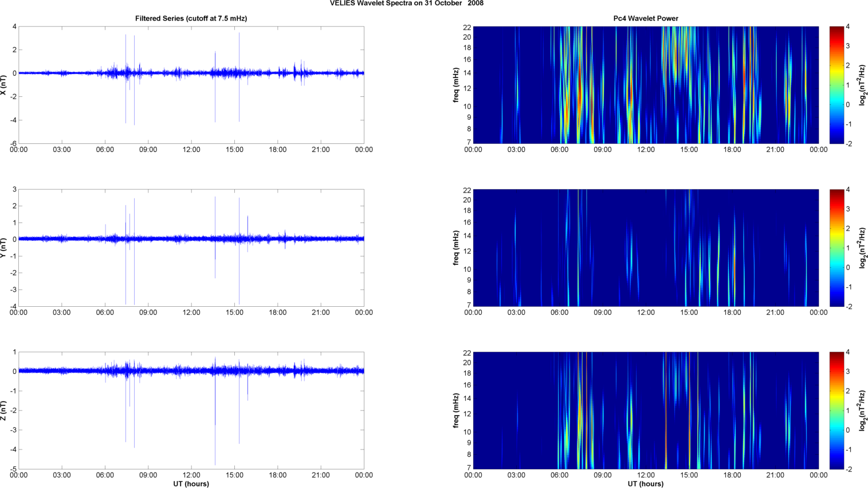Click freq (mHz) label of top spectrogram
868x488 pixels.
click(456, 85)
